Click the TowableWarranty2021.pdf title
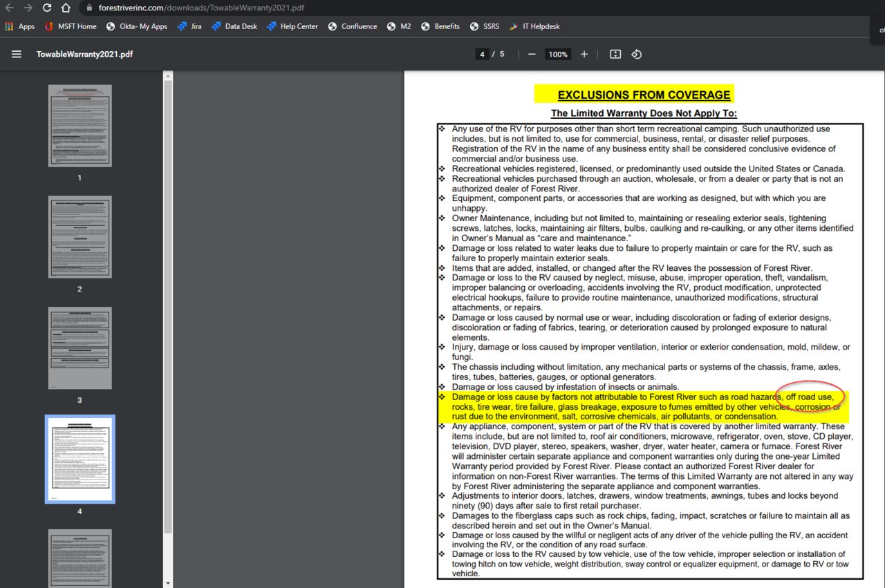The height and width of the screenshot is (588, 885). click(x=84, y=54)
